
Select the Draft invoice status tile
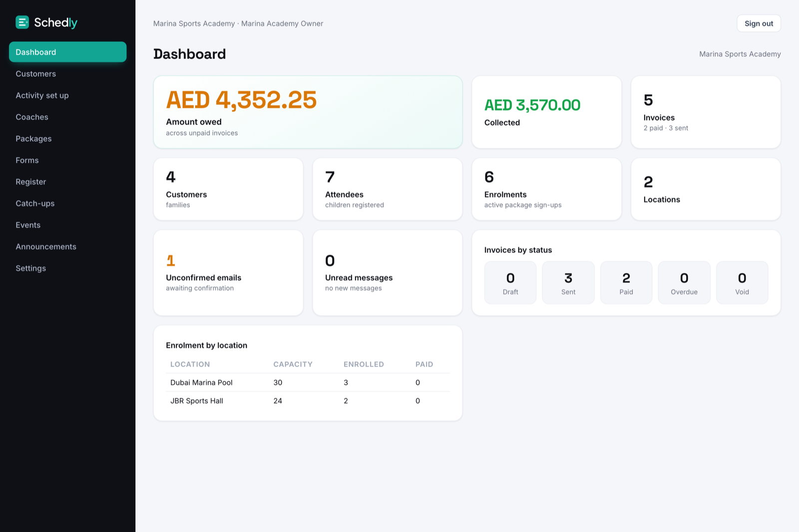click(510, 282)
